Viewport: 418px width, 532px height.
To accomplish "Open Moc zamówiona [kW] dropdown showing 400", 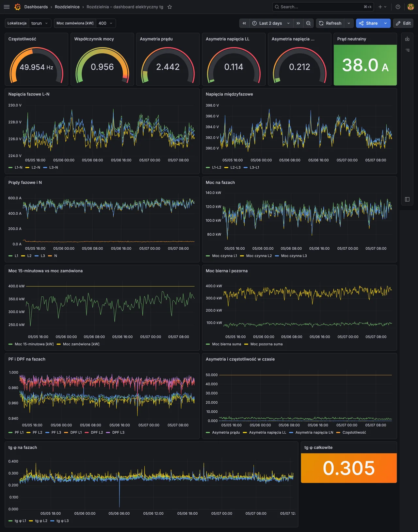I will pyautogui.click(x=106, y=23).
